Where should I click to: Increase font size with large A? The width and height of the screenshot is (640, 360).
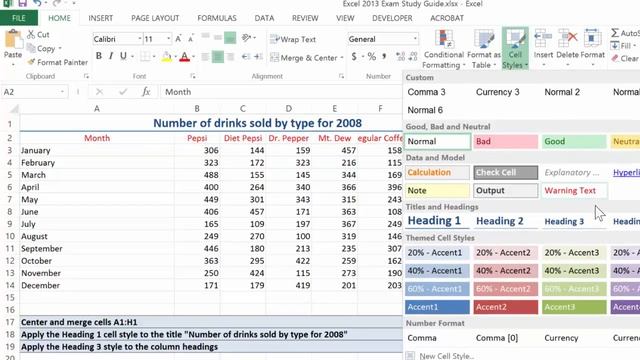click(x=178, y=39)
